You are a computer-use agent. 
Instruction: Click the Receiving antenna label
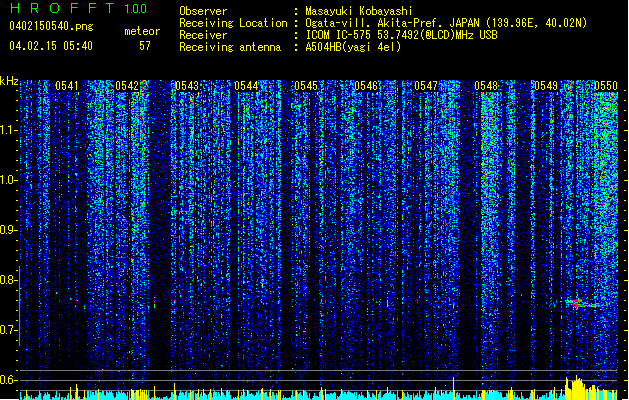[x=230, y=47]
